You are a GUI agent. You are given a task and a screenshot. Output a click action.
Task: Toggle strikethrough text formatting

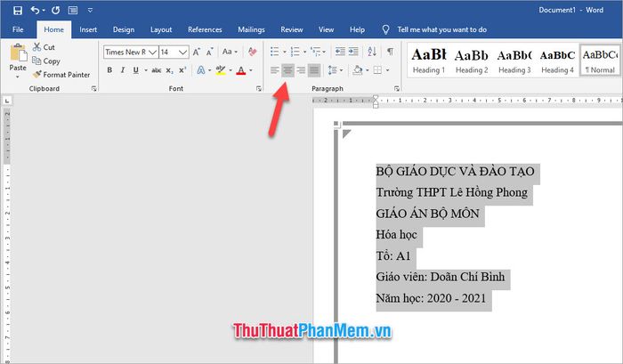click(157, 70)
